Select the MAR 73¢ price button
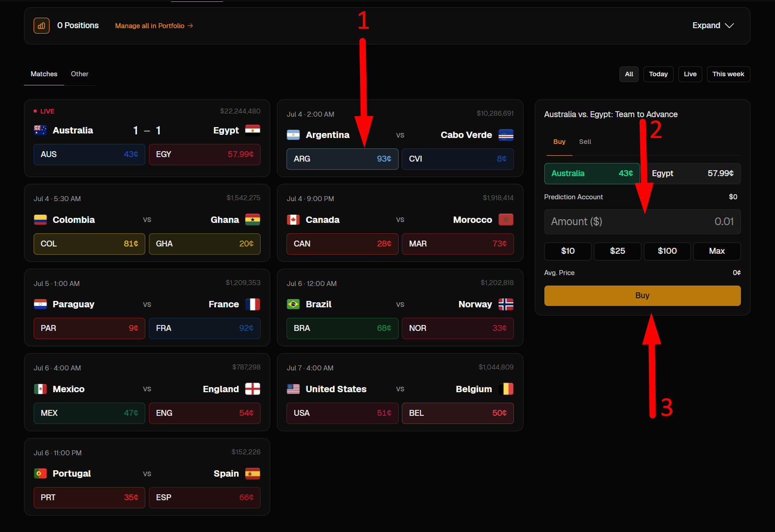 pyautogui.click(x=458, y=244)
